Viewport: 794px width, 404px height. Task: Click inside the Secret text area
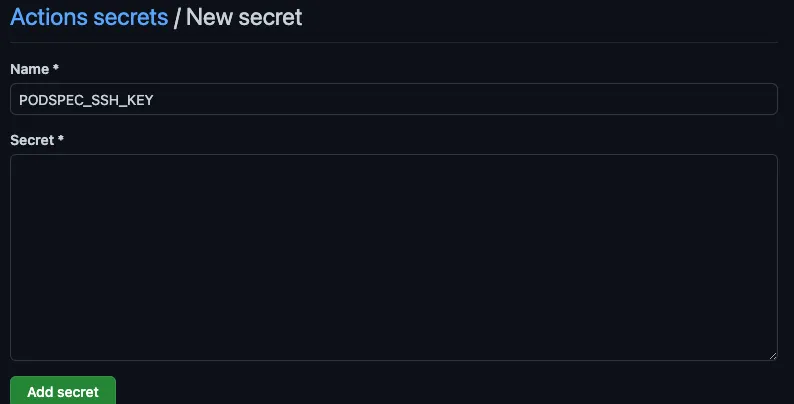pos(394,258)
